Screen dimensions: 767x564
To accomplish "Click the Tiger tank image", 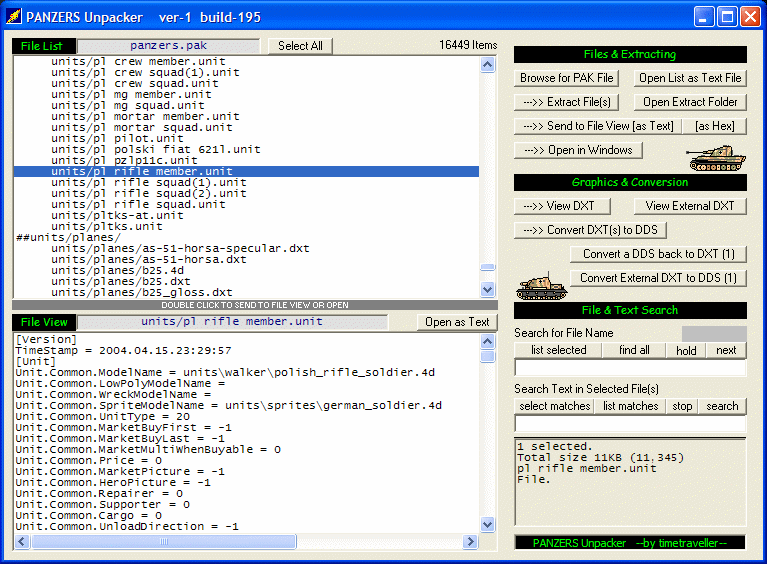I will (716, 158).
